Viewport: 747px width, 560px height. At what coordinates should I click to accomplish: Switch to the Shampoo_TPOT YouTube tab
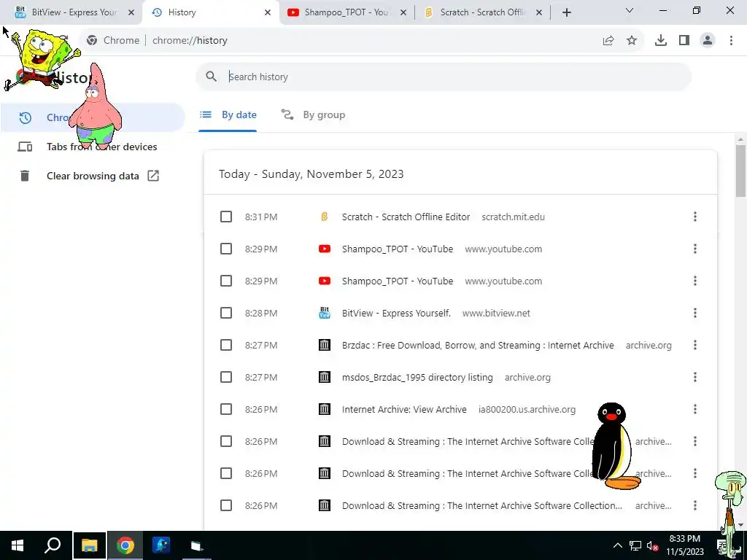[347, 12]
